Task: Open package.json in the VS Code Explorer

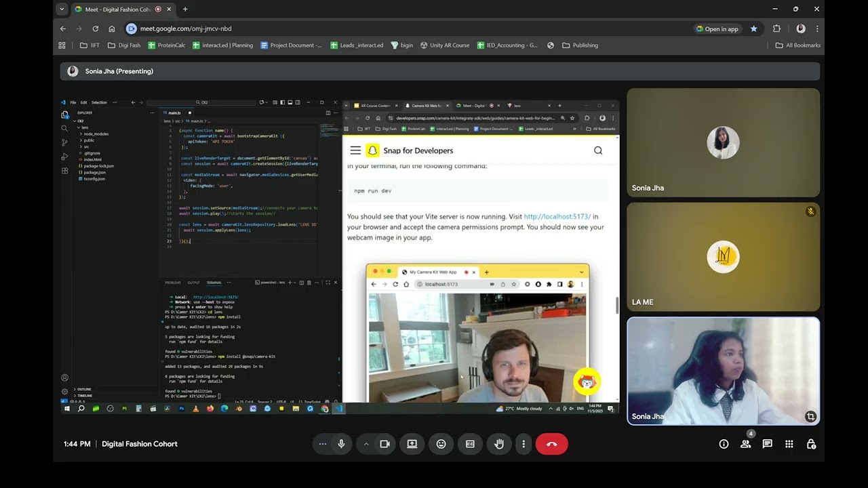Action: (x=94, y=172)
